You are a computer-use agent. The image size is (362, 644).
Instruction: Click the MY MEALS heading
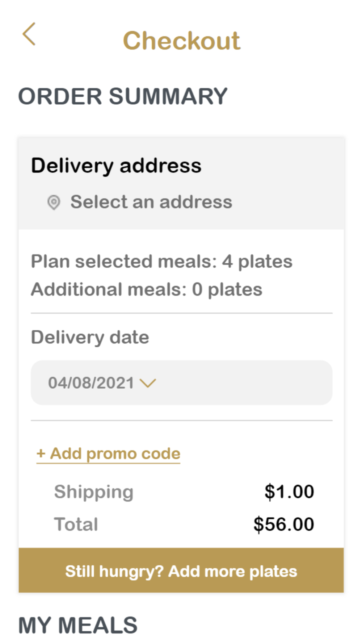point(78,625)
